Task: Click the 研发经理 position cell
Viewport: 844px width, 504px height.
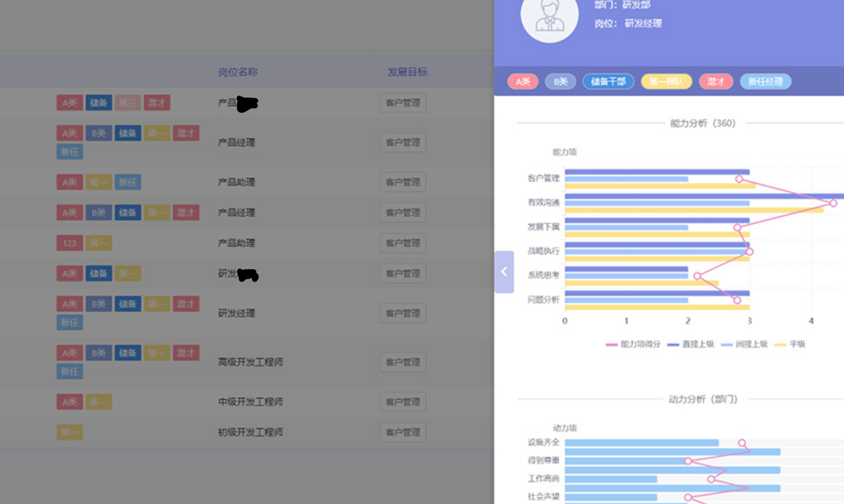Action: click(237, 313)
